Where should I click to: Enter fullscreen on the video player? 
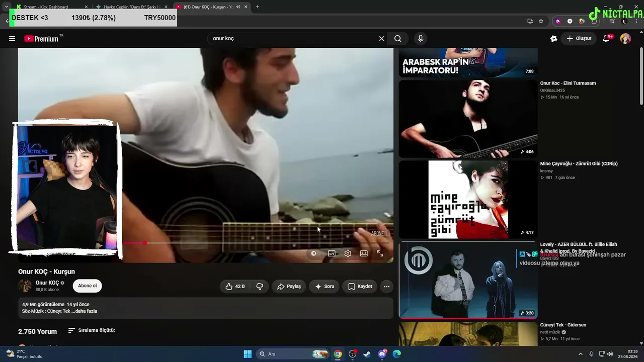[380, 253]
